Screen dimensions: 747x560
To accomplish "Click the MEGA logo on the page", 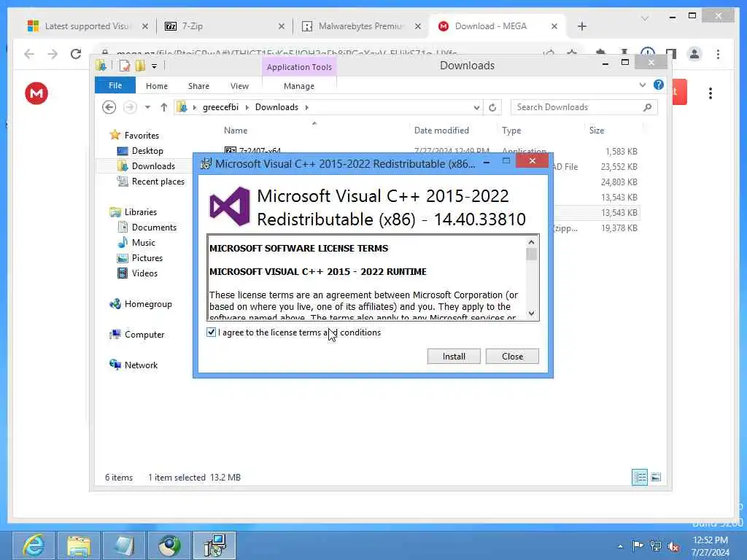I will click(x=36, y=93).
